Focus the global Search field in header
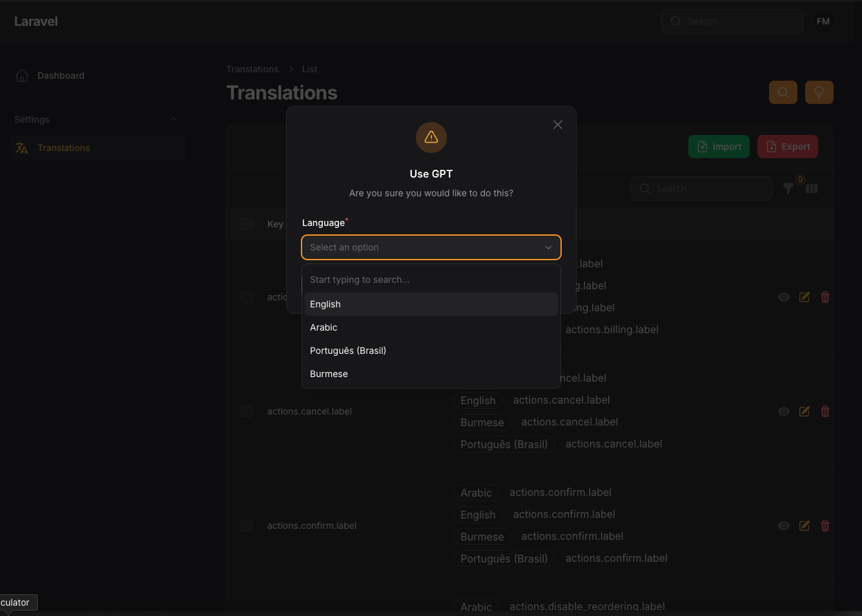 732,21
